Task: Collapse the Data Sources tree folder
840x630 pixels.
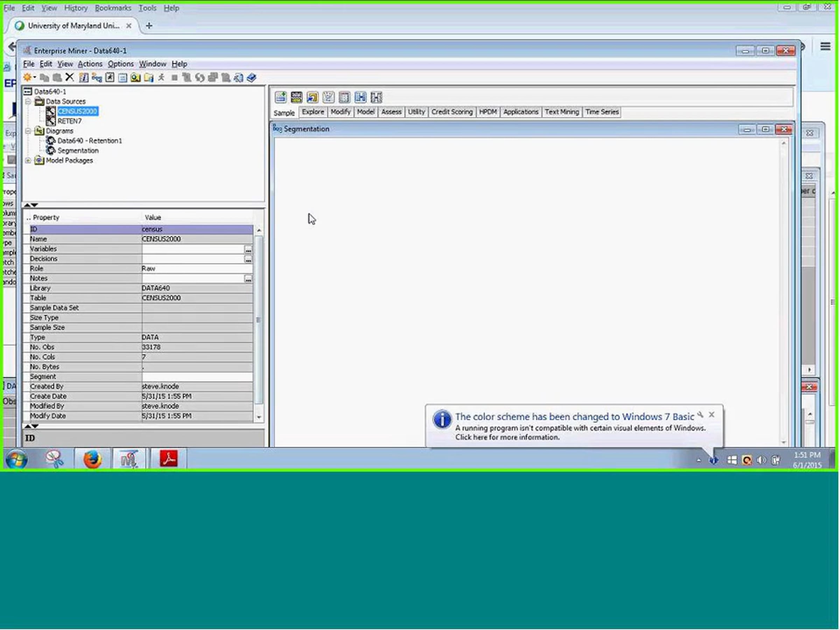Action: click(28, 101)
